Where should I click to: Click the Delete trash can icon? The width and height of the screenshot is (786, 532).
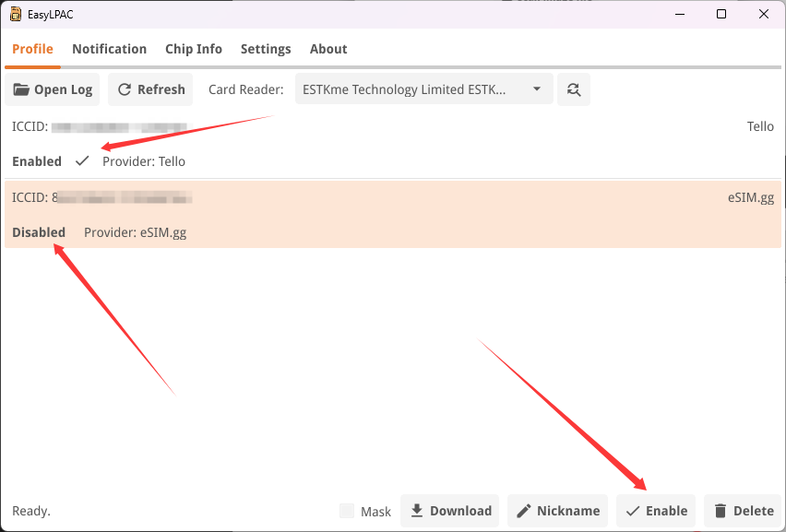(x=720, y=511)
